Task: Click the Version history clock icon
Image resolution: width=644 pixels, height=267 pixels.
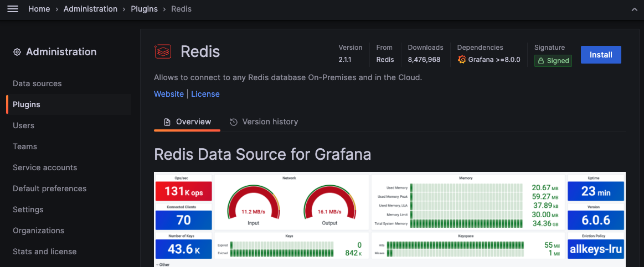Action: [234, 122]
